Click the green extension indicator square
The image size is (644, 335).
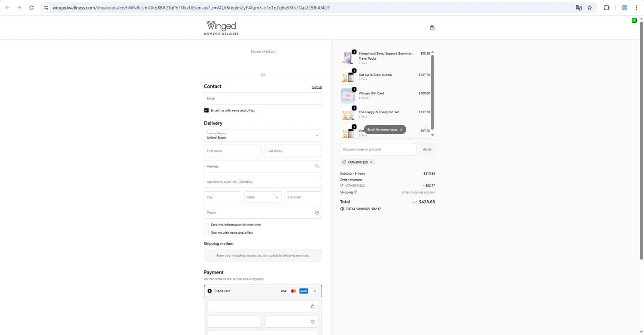click(x=634, y=20)
